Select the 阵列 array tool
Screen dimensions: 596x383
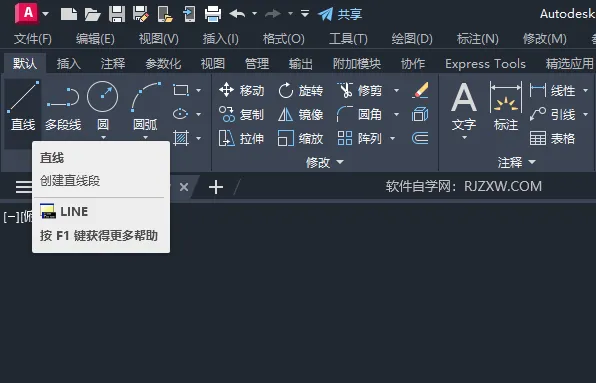tap(360, 138)
